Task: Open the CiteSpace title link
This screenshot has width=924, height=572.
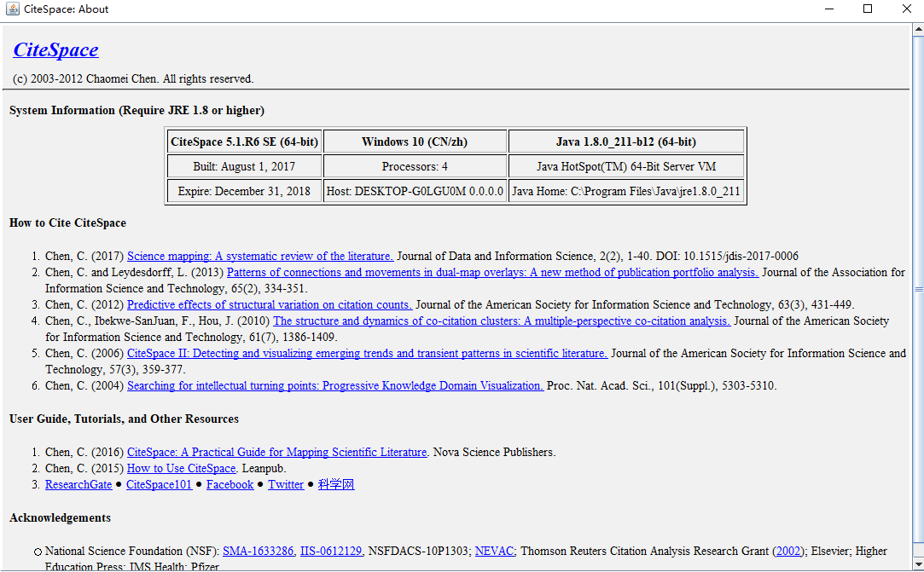Action: click(56, 49)
